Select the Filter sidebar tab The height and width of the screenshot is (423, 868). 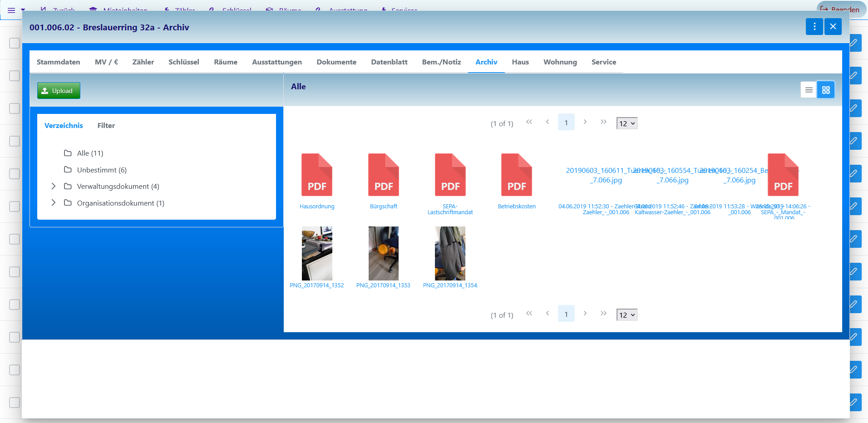(106, 126)
